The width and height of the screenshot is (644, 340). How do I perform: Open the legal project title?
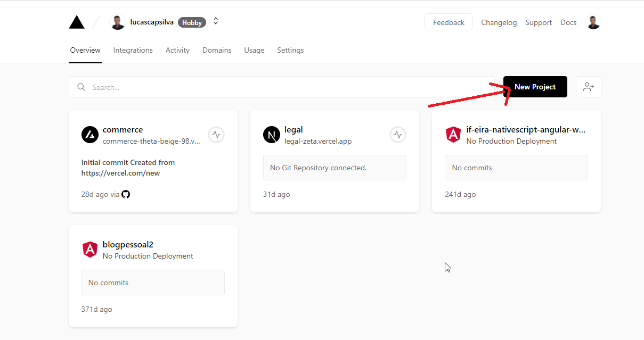tap(294, 130)
